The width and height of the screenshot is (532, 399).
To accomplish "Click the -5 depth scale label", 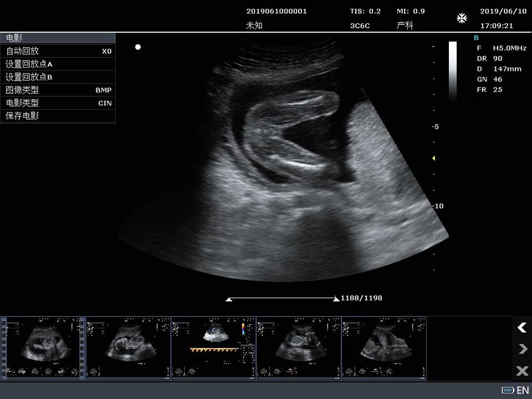I will tap(436, 126).
